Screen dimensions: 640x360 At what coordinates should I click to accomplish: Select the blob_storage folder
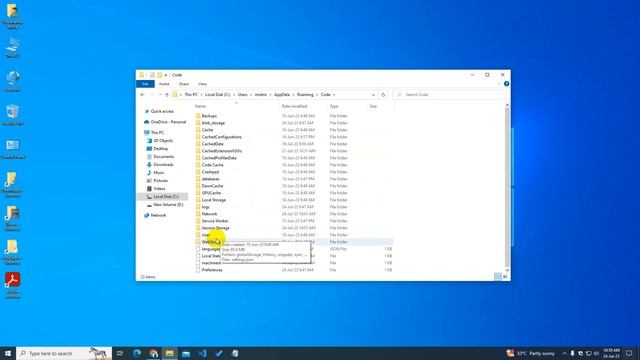pyautogui.click(x=213, y=123)
